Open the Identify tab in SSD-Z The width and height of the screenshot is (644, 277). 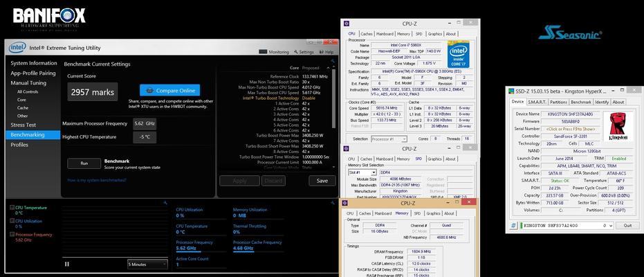coord(602,102)
